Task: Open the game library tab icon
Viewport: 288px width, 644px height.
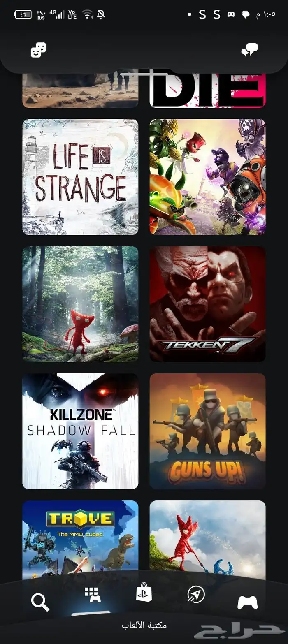Action: 93,595
